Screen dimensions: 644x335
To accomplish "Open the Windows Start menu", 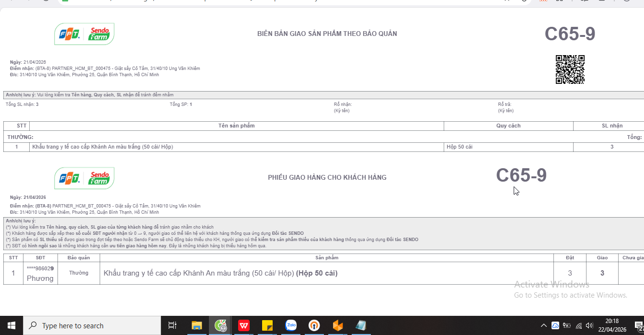I will (x=11, y=326).
